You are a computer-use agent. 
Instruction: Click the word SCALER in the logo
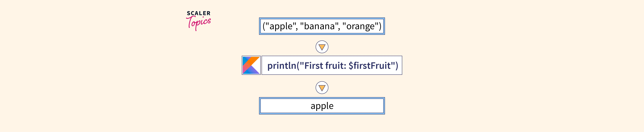[198, 13]
